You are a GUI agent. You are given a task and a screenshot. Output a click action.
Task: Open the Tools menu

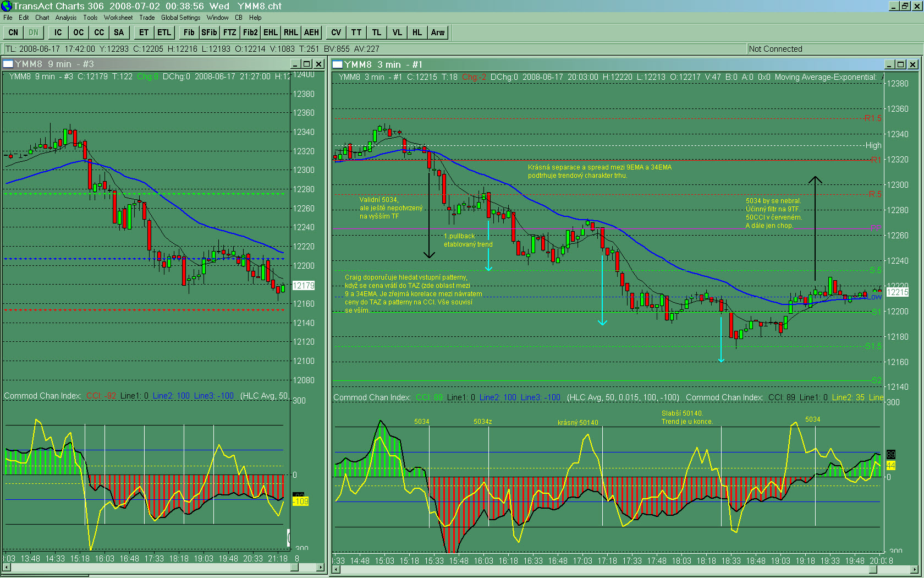click(x=90, y=18)
